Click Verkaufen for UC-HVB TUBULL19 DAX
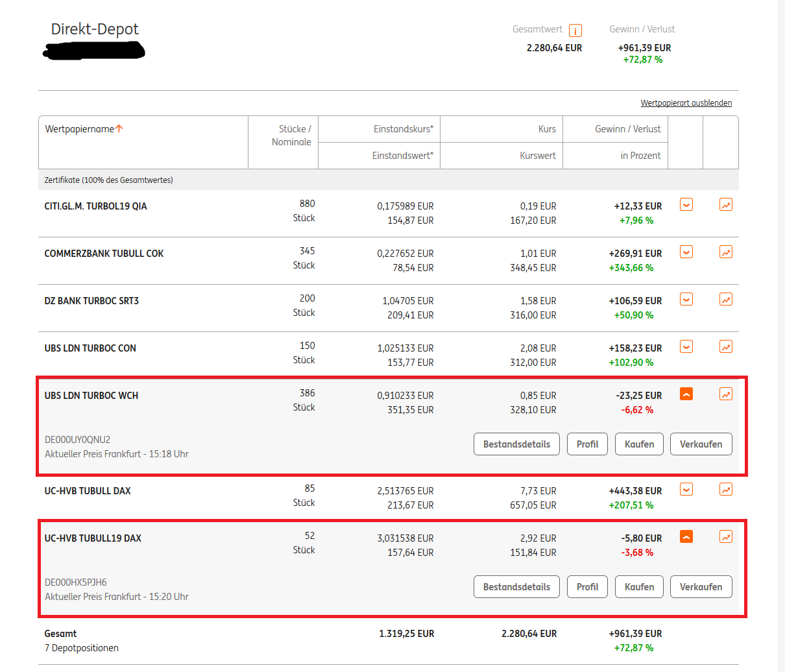Screen dimensions: 785x672 tap(701, 587)
